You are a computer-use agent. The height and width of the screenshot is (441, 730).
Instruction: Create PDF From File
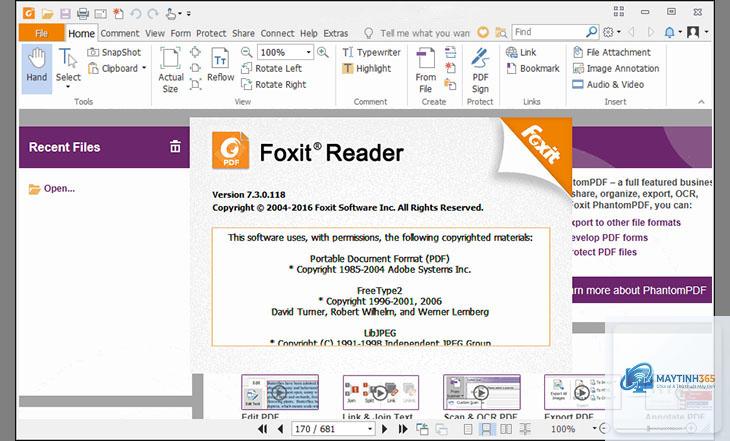[x=426, y=70]
